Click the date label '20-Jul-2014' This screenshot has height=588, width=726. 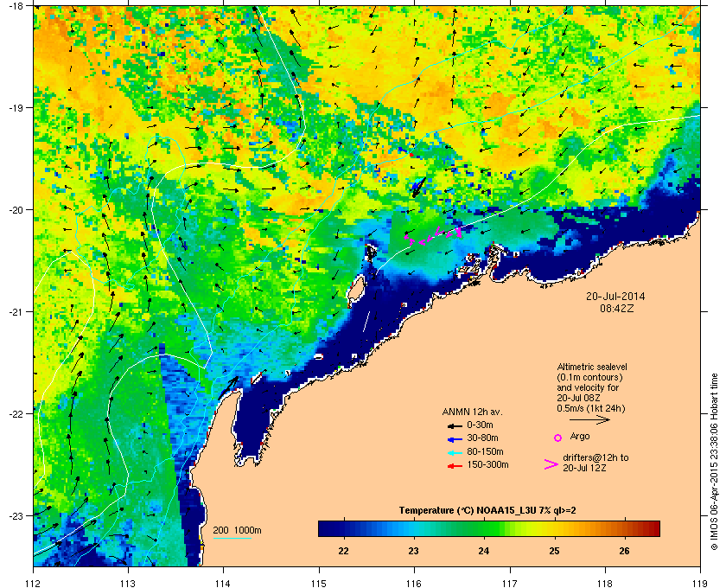pos(615,297)
